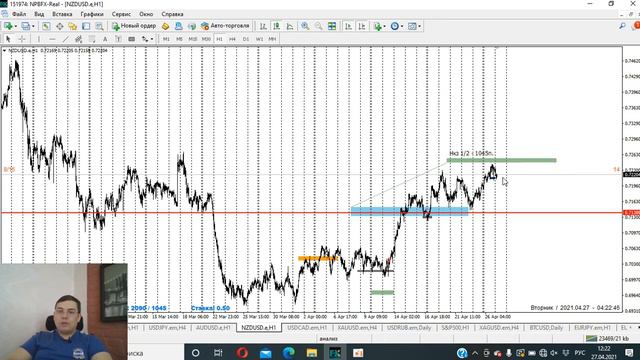Open the Файл menu
The width and height of the screenshot is (640, 360).
[19, 14]
